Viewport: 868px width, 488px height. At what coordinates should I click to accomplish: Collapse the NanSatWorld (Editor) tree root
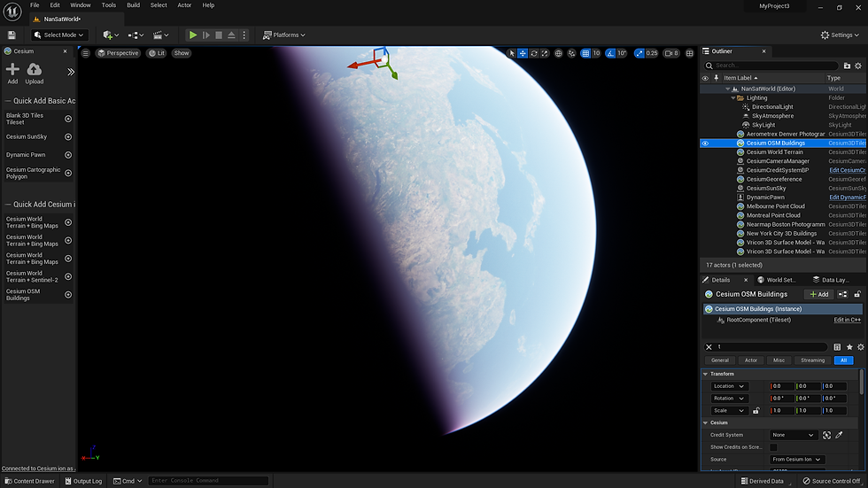click(x=727, y=89)
